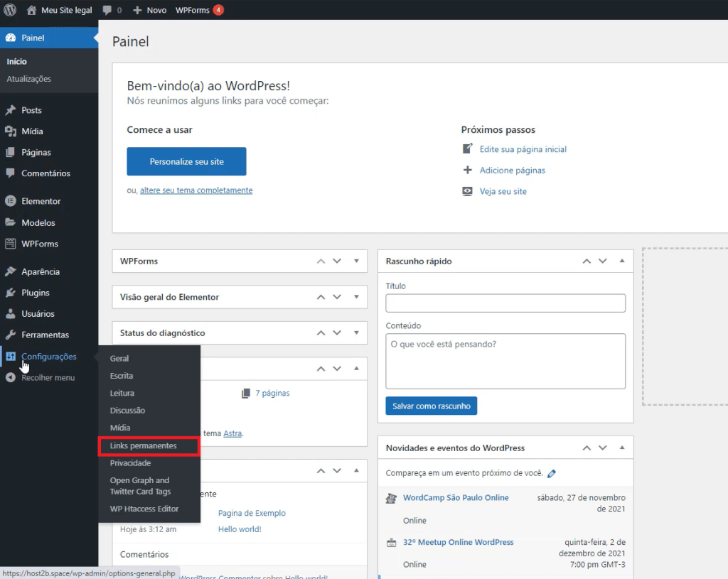Click the Páginas icon in sidebar
The width and height of the screenshot is (728, 579).
[11, 152]
